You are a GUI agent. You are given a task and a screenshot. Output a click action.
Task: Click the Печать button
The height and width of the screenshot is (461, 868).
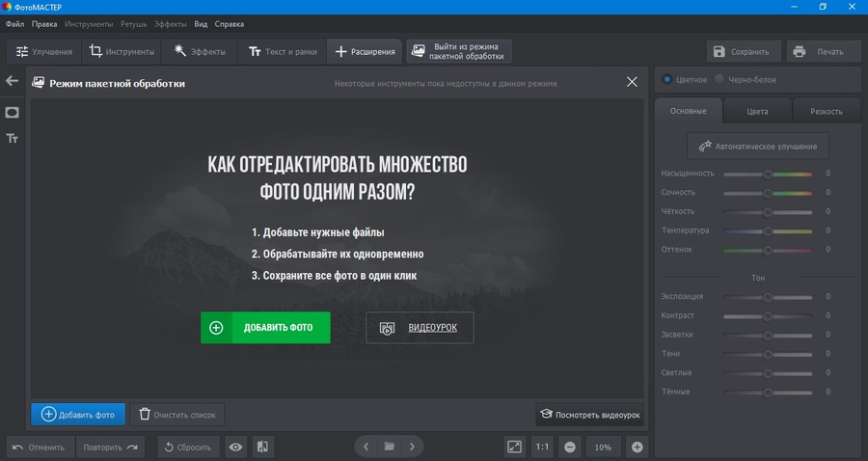[822, 51]
